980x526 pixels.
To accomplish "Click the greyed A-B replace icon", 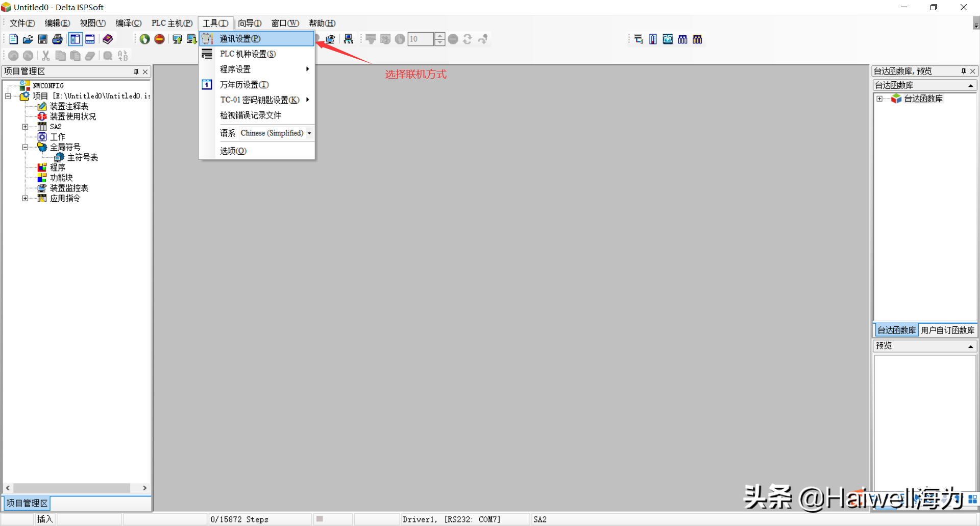I will 122,56.
